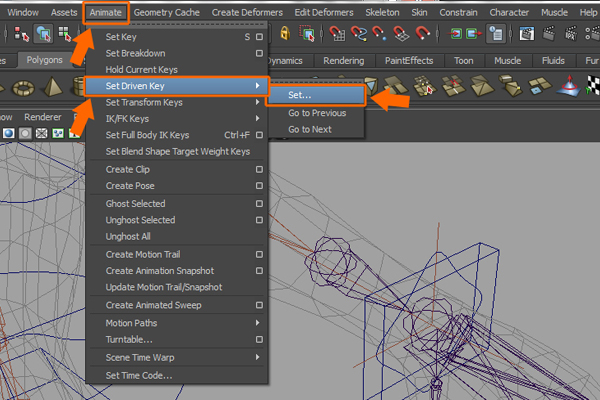Viewport: 600px width, 400px height.
Task: Click the plain magnet make-live icon
Action: [x=423, y=34]
